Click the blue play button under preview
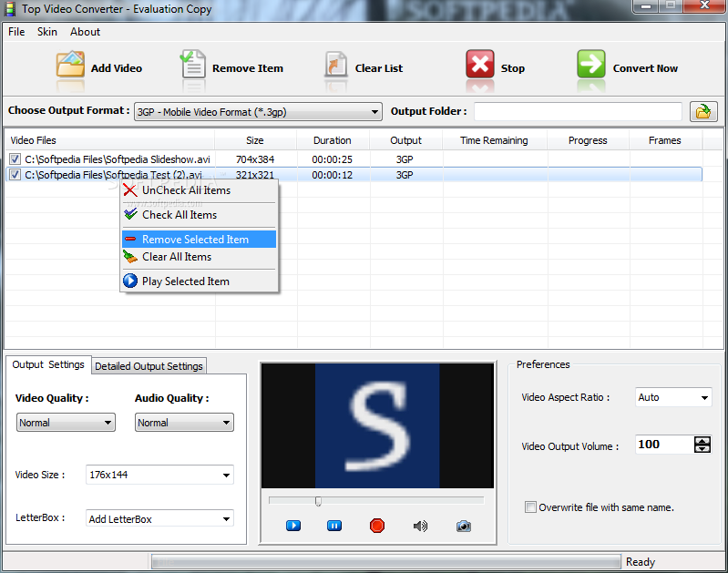728x573 pixels. click(x=293, y=526)
